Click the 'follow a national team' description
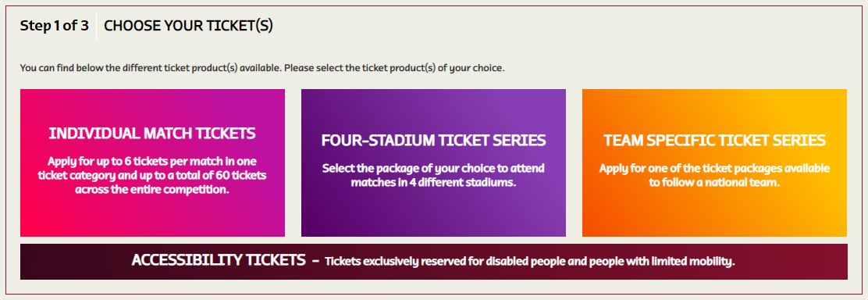 click(x=715, y=175)
